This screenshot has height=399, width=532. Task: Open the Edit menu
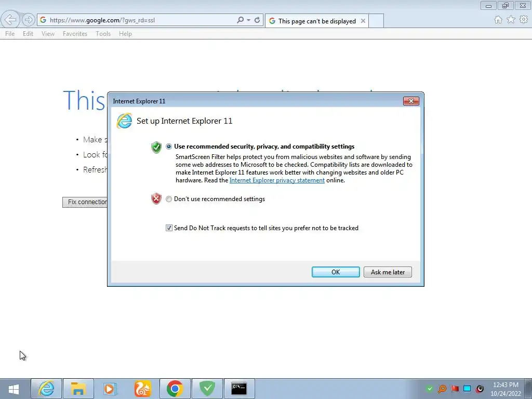point(28,34)
